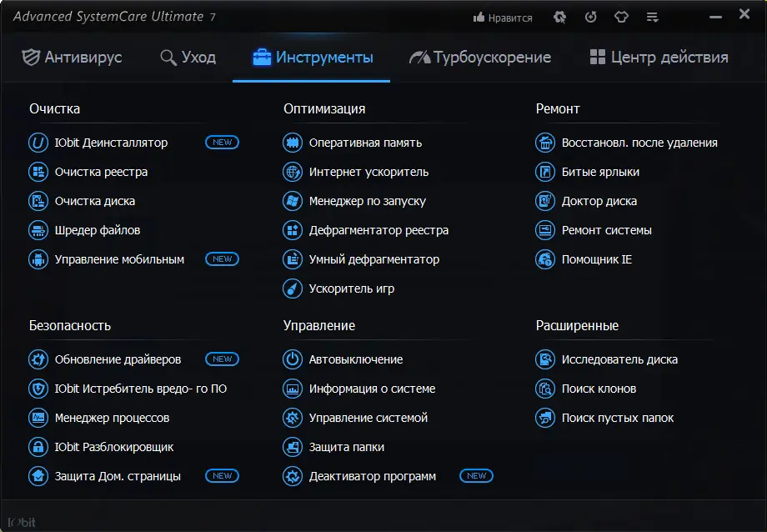
Task: Expand the main menu via hamburger icon
Action: (x=652, y=17)
